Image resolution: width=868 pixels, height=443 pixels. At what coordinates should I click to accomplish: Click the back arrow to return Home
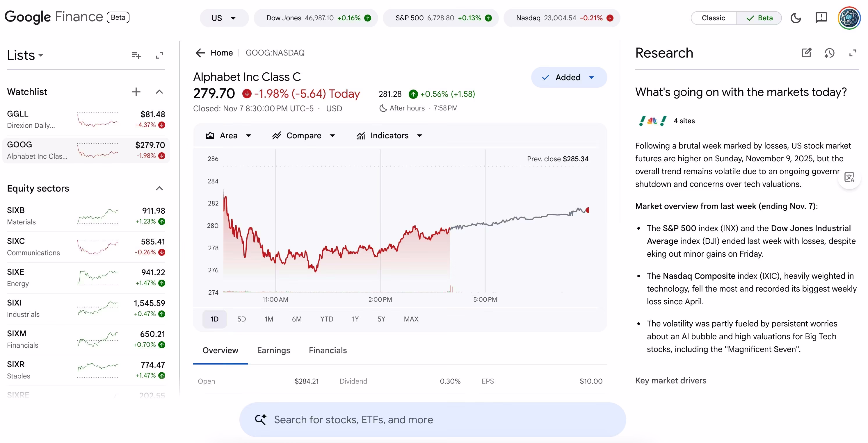coord(200,53)
